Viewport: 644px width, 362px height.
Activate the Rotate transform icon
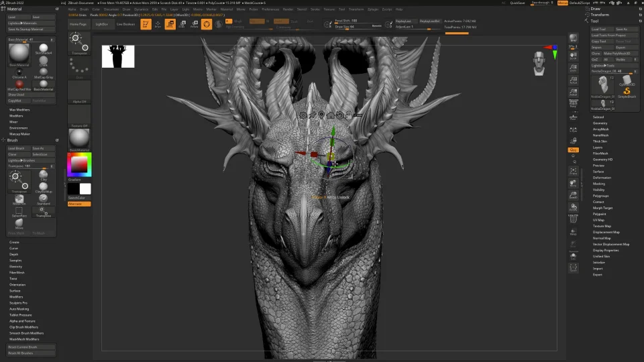(x=195, y=24)
